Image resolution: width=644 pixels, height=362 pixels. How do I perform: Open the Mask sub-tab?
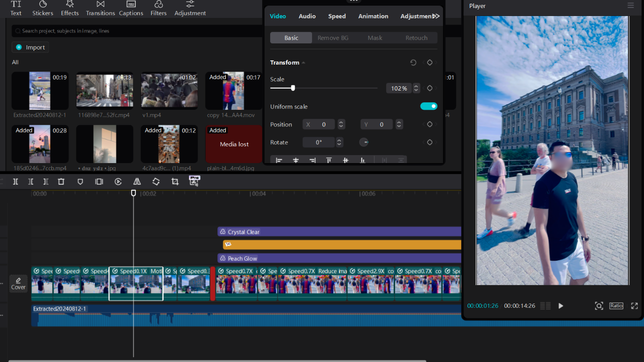pyautogui.click(x=375, y=38)
